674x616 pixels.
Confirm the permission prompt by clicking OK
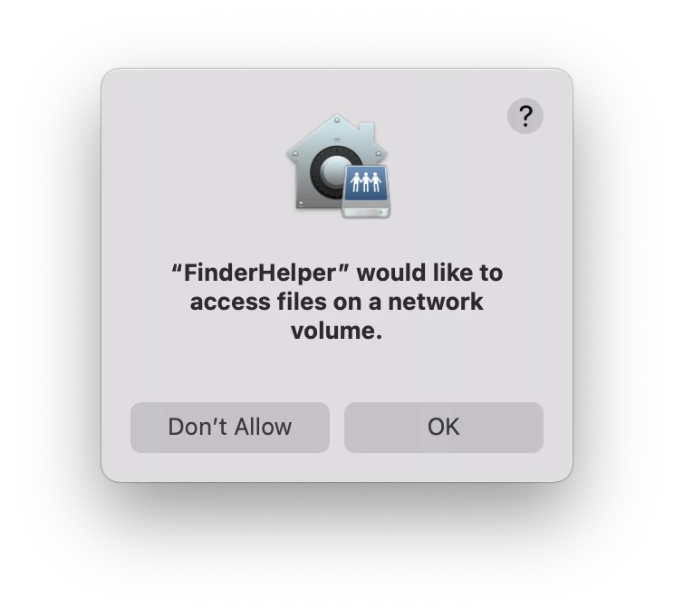click(x=444, y=428)
